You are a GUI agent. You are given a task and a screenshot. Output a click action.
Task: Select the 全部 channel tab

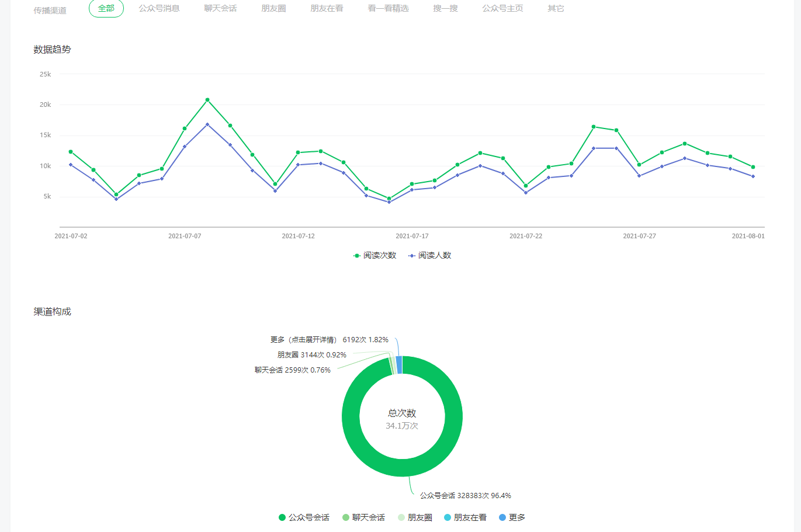point(106,9)
